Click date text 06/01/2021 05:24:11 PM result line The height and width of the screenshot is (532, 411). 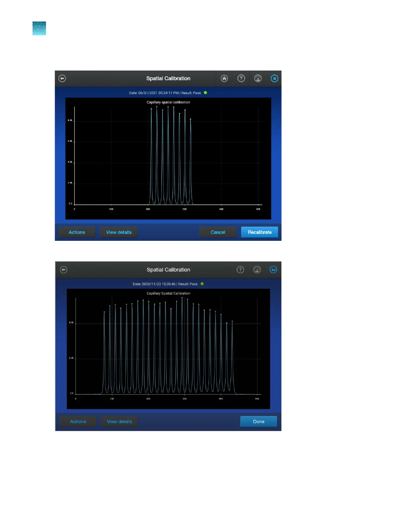[x=165, y=93]
